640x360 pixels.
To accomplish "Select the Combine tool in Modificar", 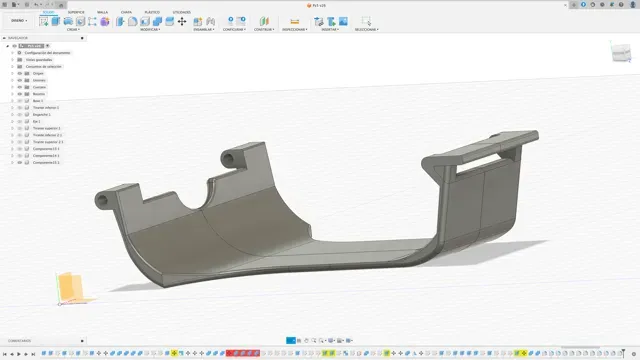I will [157, 21].
